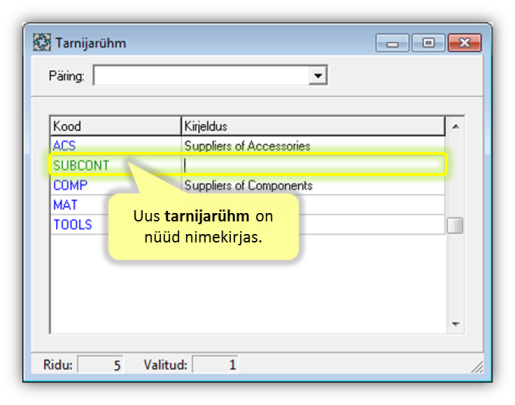This screenshot has width=515, height=405.
Task: Click the Kirjeldus column header
Action: click(x=313, y=126)
